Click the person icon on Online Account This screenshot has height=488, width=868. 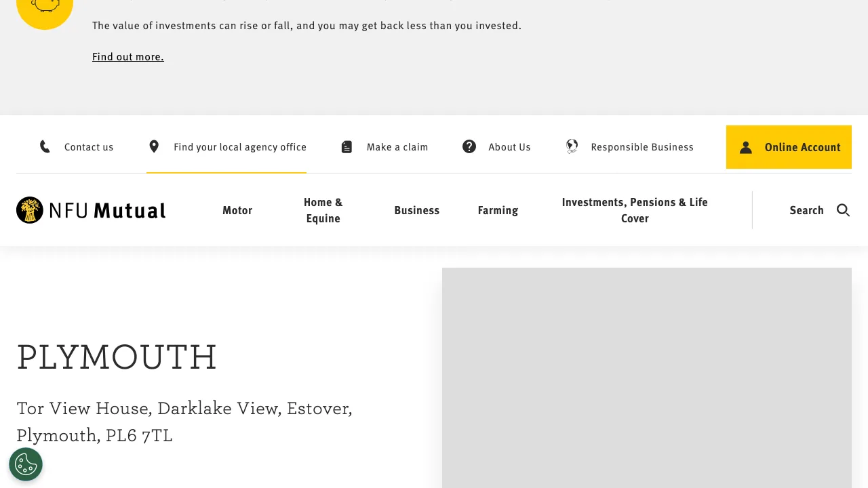(746, 147)
